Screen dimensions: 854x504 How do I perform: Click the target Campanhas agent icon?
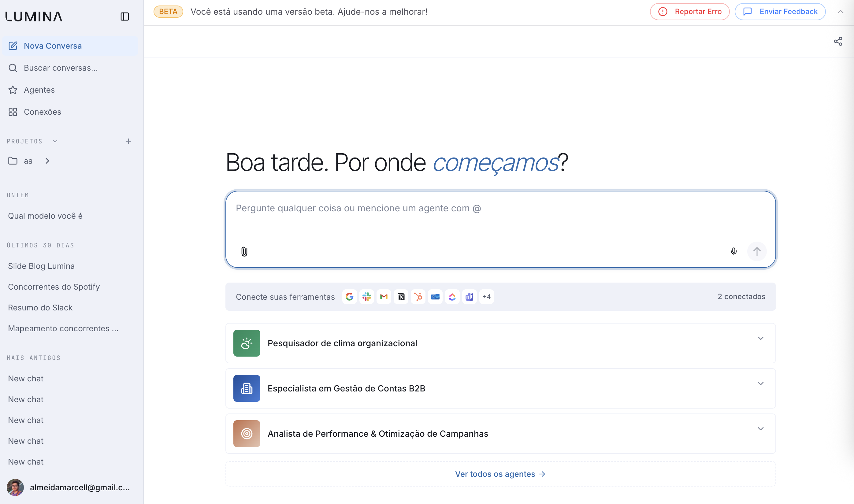(x=247, y=433)
